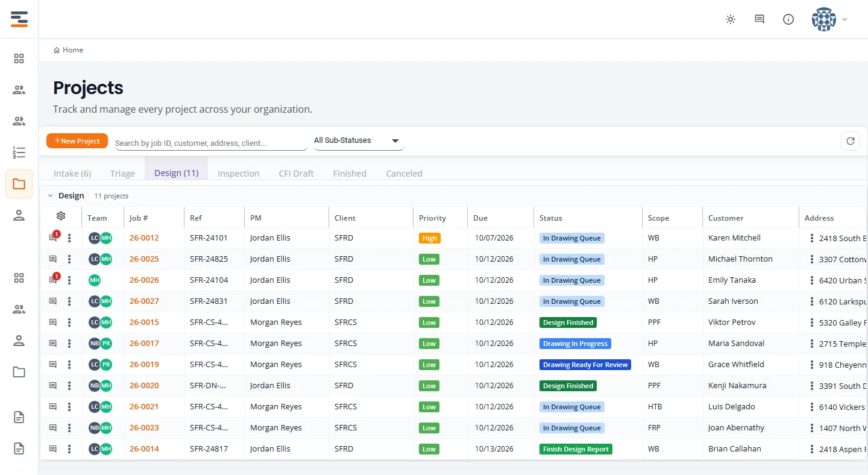
Task: Open the Canceled tab
Action: point(404,174)
